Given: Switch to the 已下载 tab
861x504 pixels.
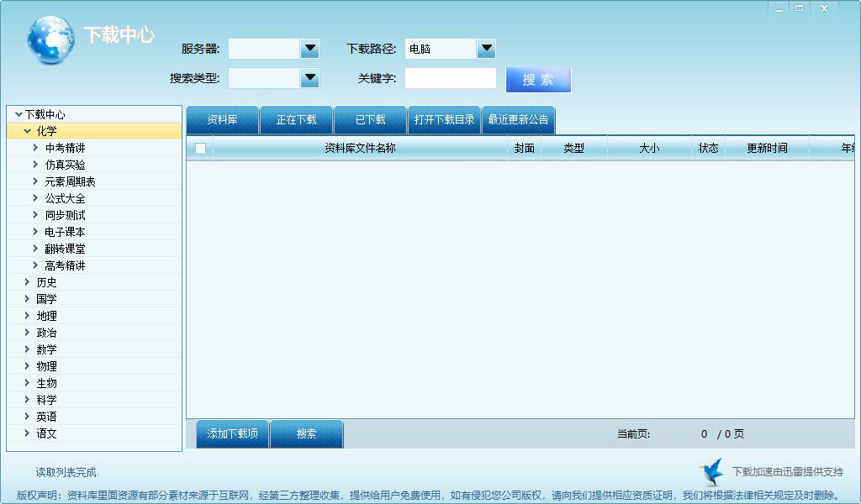Looking at the screenshot, I should click(x=371, y=119).
